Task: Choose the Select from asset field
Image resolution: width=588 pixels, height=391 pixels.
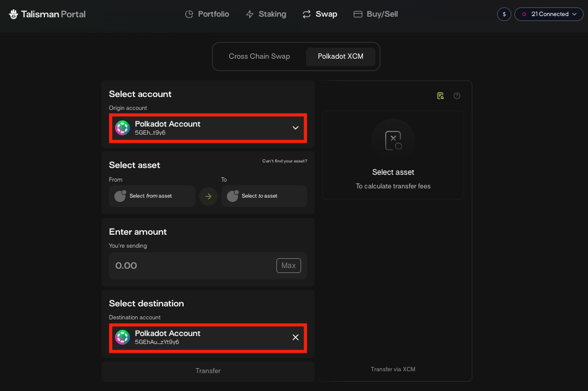Action: pyautogui.click(x=152, y=196)
